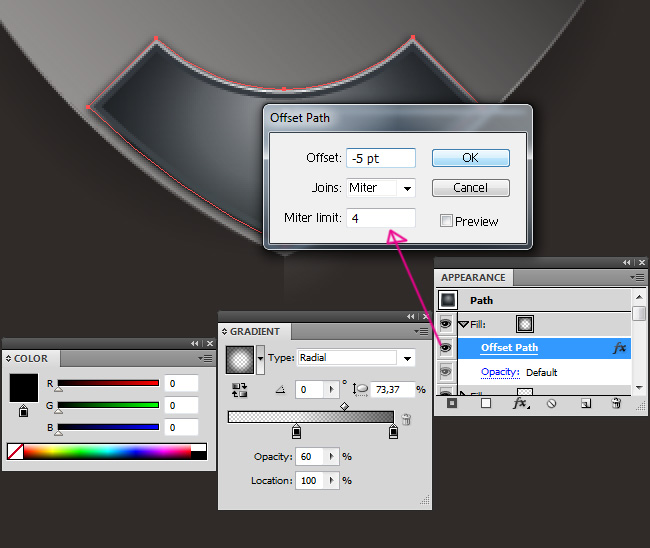Open the Joins dropdown in Offset Path

pos(407,189)
